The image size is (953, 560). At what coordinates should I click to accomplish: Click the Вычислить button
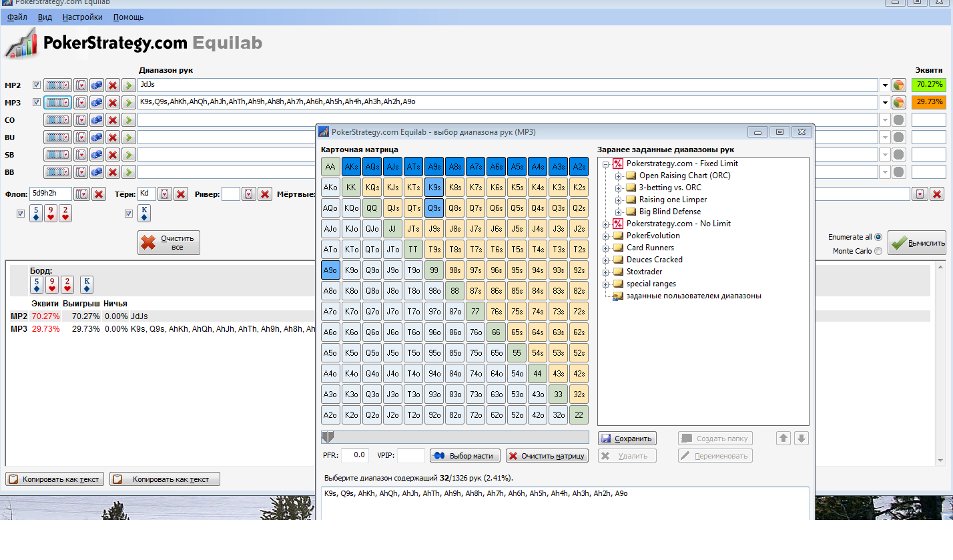click(x=917, y=243)
